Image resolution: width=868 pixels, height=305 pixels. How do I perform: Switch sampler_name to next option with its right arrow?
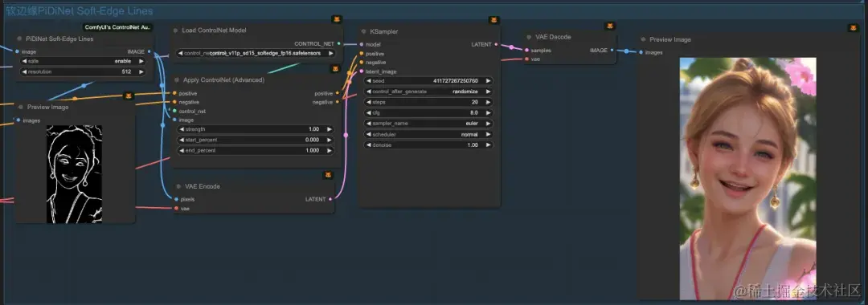[x=488, y=124]
